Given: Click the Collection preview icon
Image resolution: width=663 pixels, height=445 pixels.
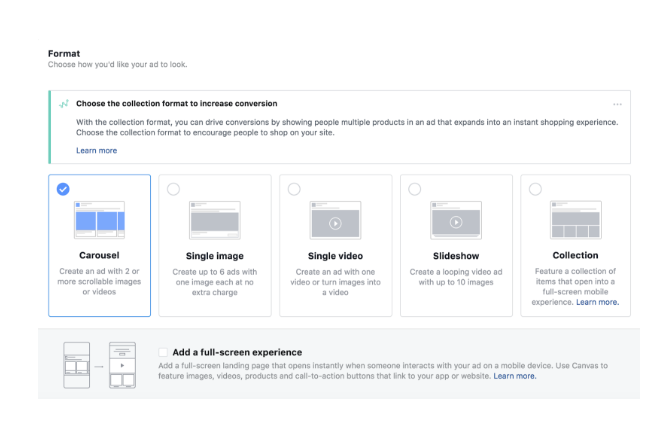Looking at the screenshot, I should pyautogui.click(x=575, y=220).
